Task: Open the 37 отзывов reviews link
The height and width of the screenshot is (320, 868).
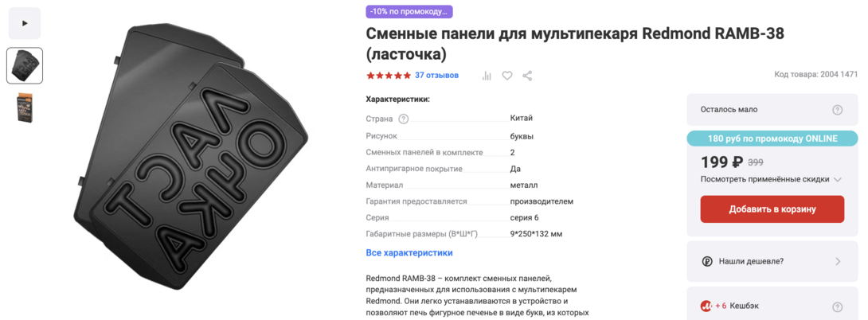Action: coord(436,76)
